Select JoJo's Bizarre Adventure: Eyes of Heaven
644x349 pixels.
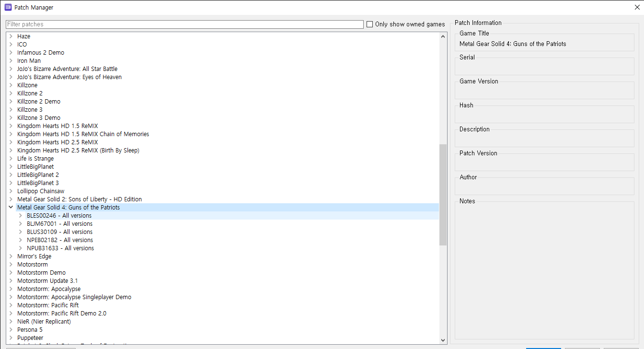[69, 77]
